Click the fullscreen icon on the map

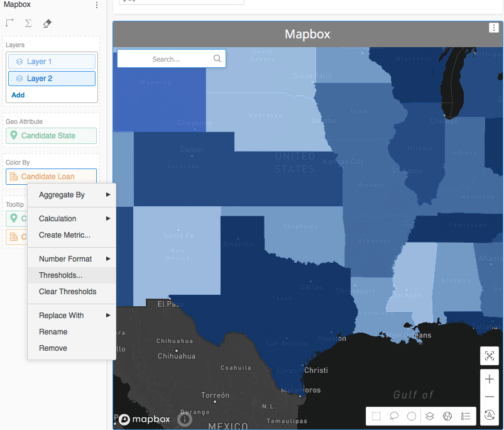click(490, 356)
